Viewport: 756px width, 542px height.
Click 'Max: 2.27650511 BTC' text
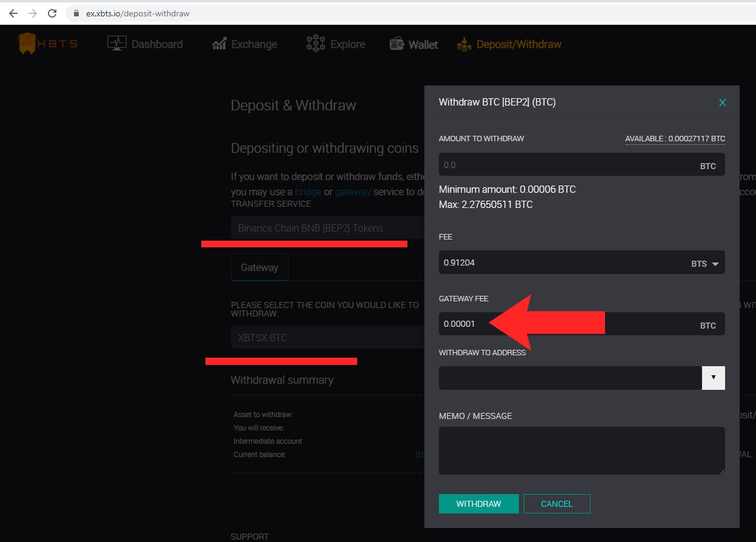click(x=486, y=204)
